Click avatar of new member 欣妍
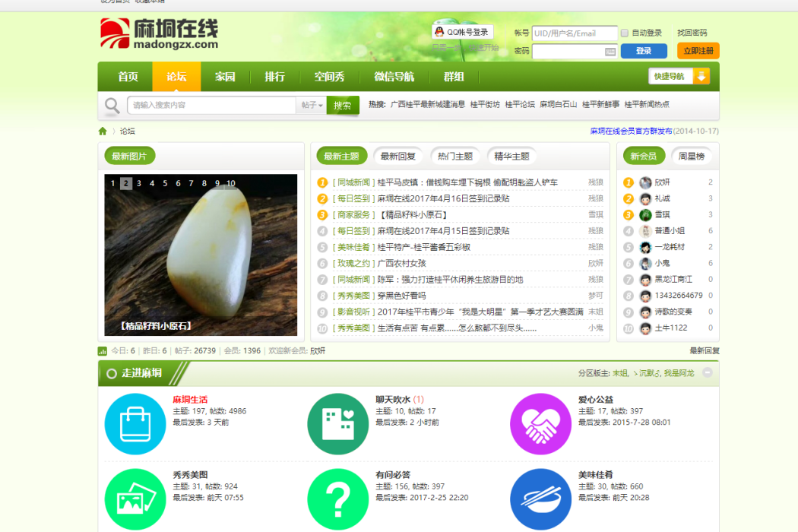 click(x=645, y=182)
